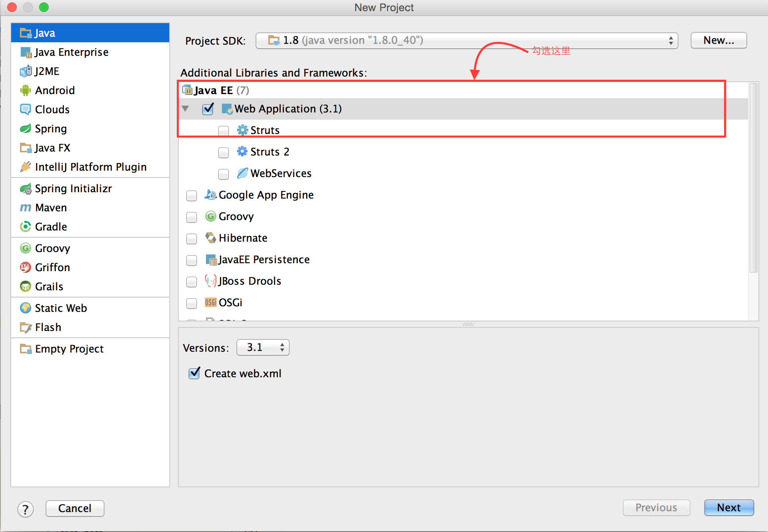Click the WebServices feather icon
Screen dimensions: 768x532
coord(242,173)
